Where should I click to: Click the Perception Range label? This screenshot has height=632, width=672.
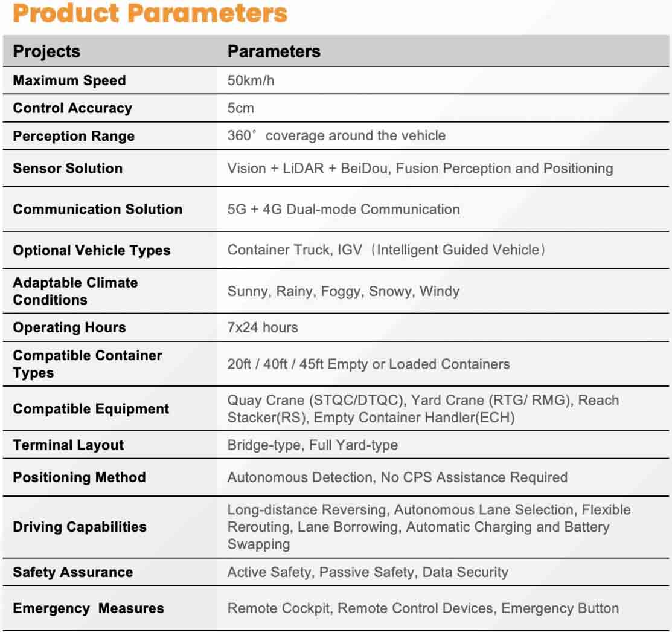pos(74,136)
